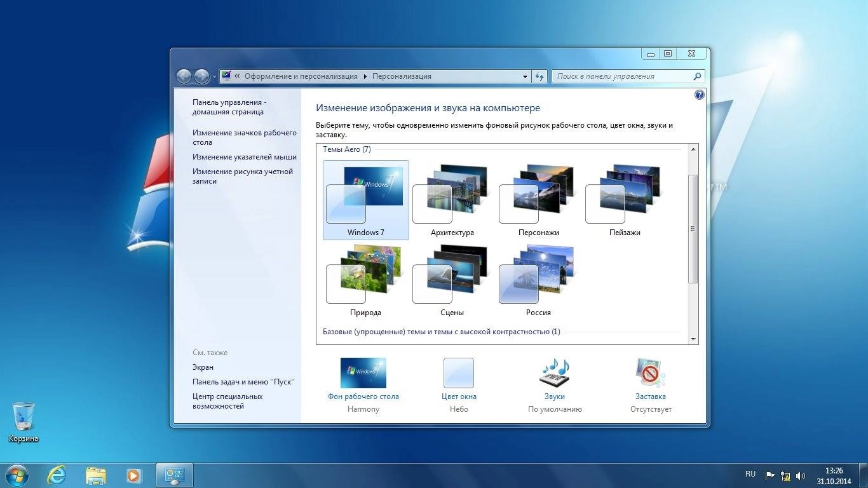Open the Help question mark icon
This screenshot has height=488, width=868.
(700, 95)
